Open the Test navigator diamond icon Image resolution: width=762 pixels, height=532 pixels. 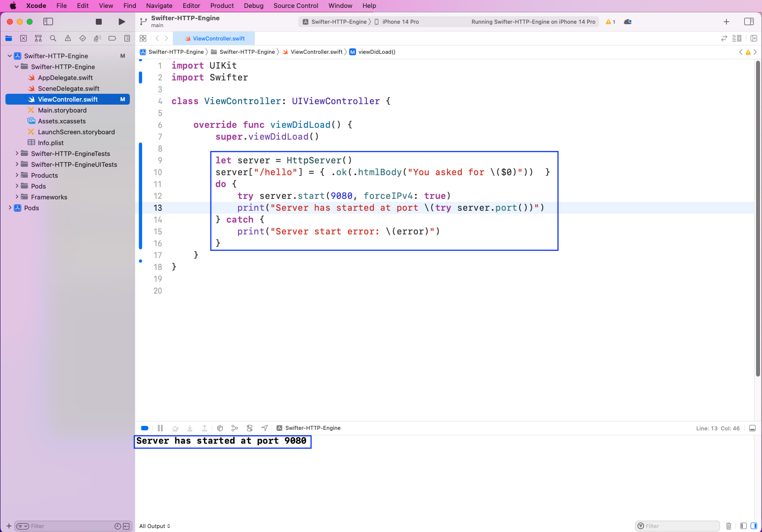pyautogui.click(x=82, y=38)
